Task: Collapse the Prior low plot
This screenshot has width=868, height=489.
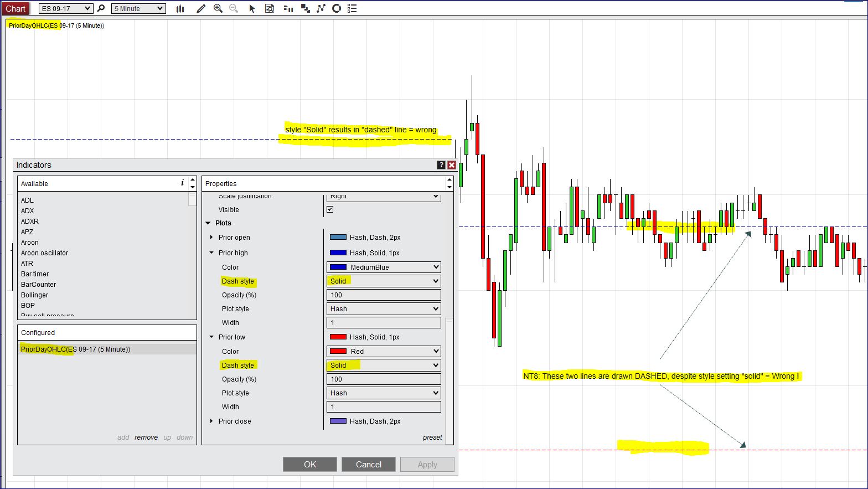Action: click(211, 337)
